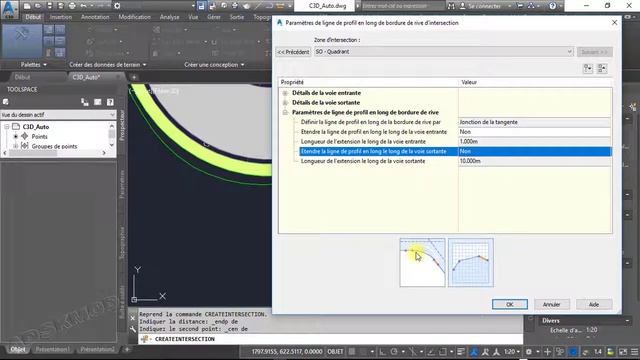
Task: Click the New drawing icon in quick access toolbar
Action: pyautogui.click(x=27, y=6)
